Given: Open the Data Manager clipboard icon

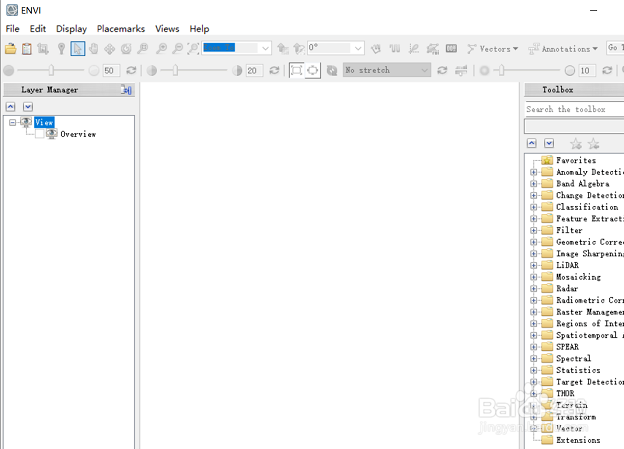Looking at the screenshot, I should click(27, 49).
